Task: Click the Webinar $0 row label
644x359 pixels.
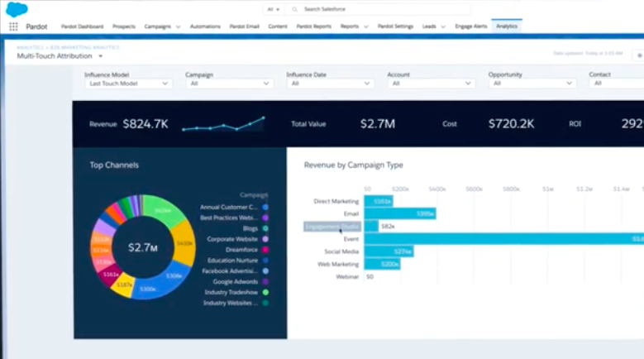Action: click(347, 277)
